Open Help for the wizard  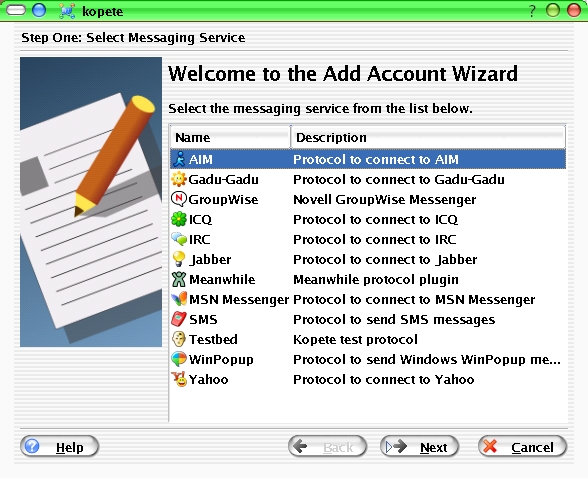point(59,447)
